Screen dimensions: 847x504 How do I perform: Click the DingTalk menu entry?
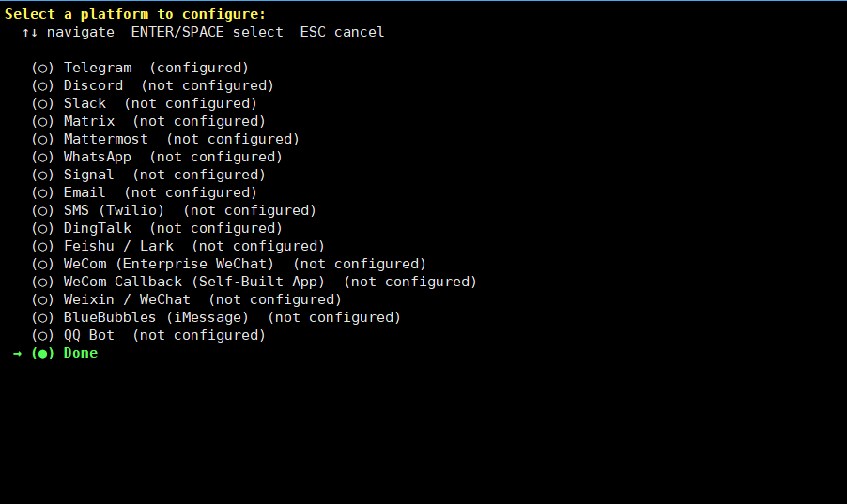coord(98,228)
